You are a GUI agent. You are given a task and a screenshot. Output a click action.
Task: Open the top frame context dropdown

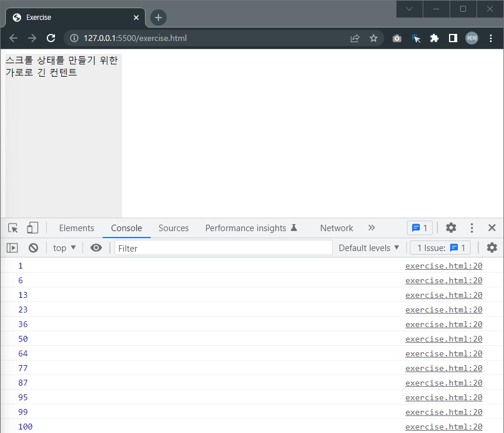64,248
